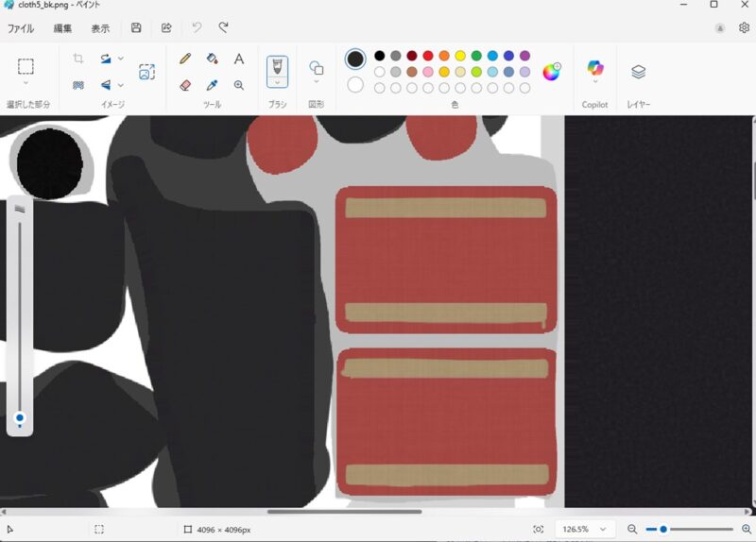
Task: Select secondary color 2 white swatch
Action: click(355, 85)
